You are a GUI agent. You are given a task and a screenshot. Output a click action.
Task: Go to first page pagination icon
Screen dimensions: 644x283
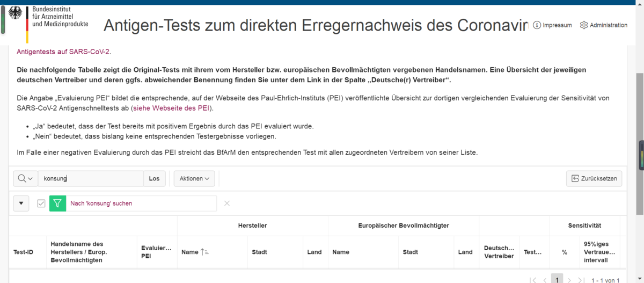click(533, 280)
